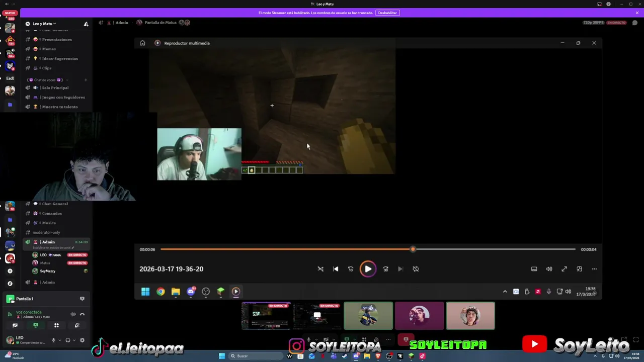Open the Ideas-Sugerencias channel
The width and height of the screenshot is (644, 362).
(x=57, y=58)
